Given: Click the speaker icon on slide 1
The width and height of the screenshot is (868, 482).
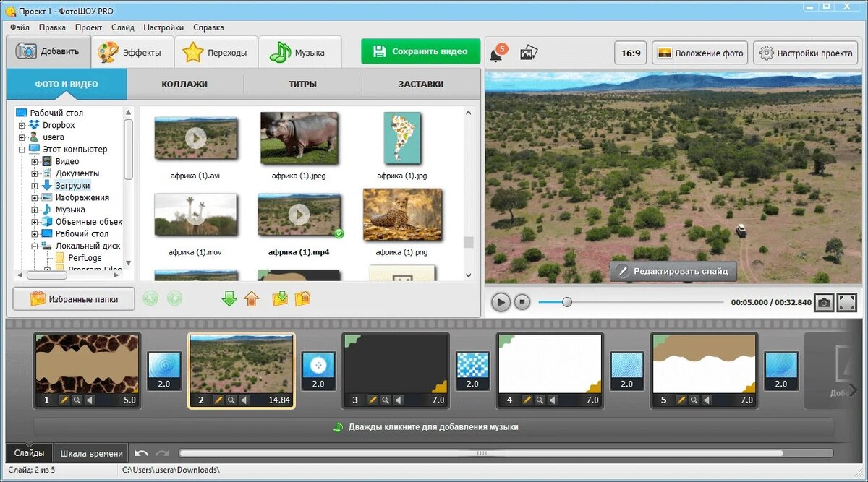Looking at the screenshot, I should click(x=90, y=400).
